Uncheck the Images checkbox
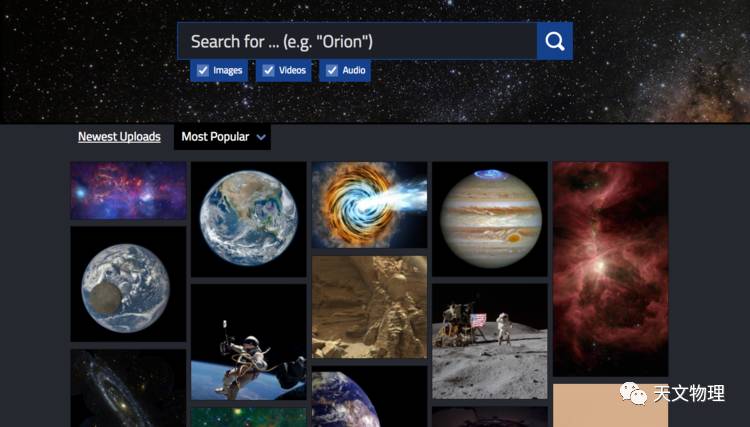Screen dimensions: 750x427 pyautogui.click(x=203, y=70)
